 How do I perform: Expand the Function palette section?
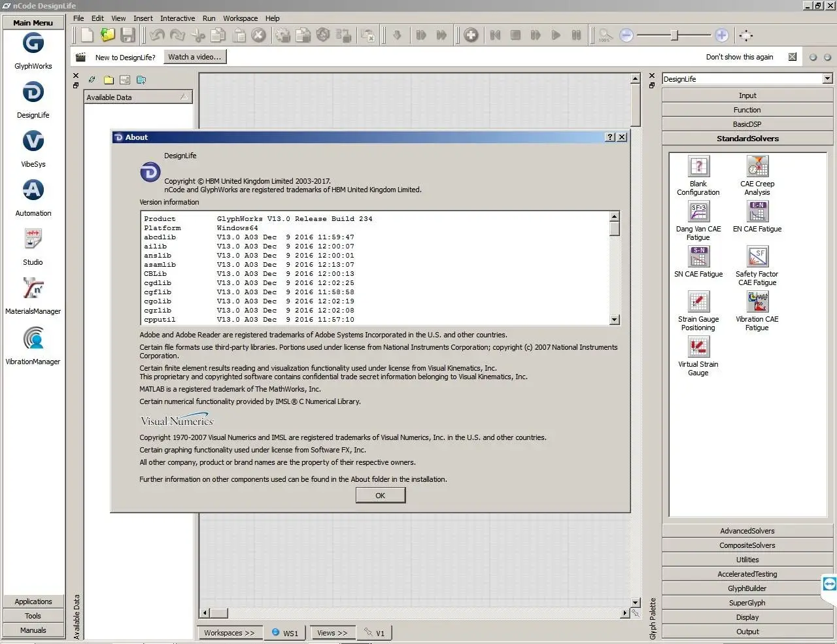coord(747,110)
